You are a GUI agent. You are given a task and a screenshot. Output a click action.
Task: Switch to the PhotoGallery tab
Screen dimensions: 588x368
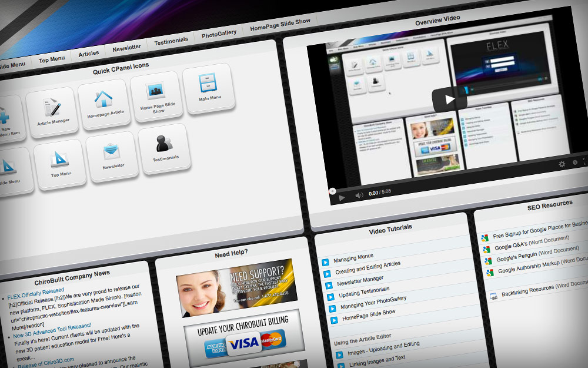[x=219, y=34]
